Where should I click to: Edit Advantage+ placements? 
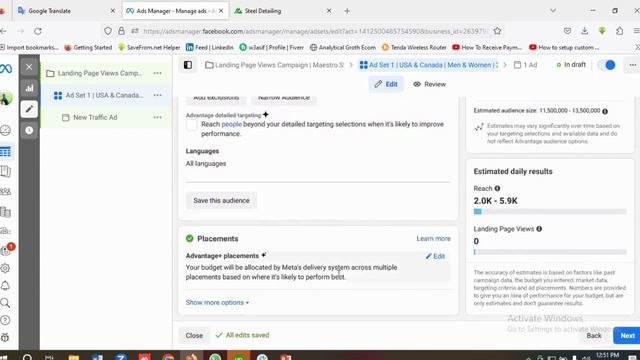[435, 256]
